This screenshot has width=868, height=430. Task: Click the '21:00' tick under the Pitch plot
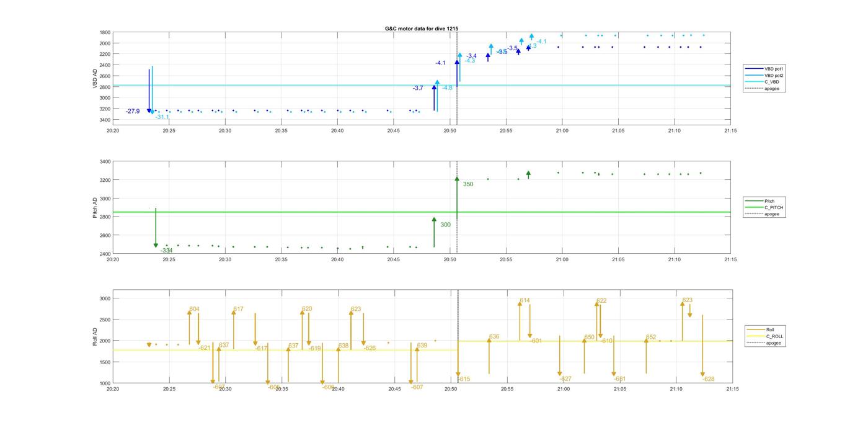[562, 259]
